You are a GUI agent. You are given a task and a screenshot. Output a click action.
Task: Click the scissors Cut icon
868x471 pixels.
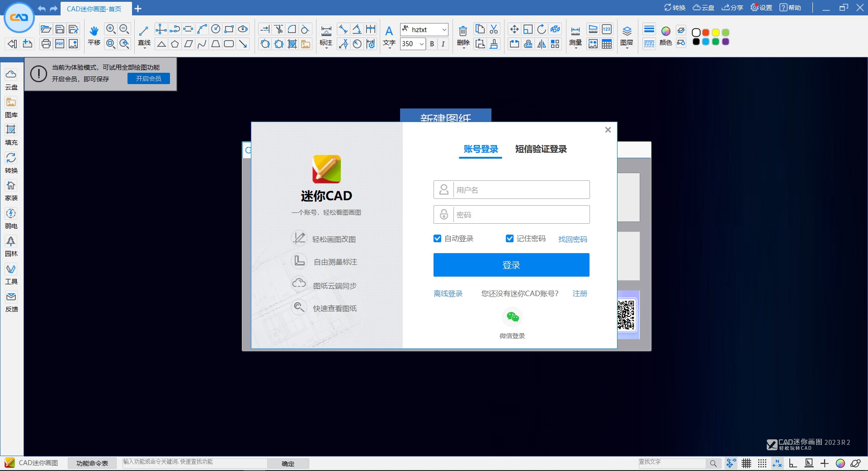click(x=494, y=29)
